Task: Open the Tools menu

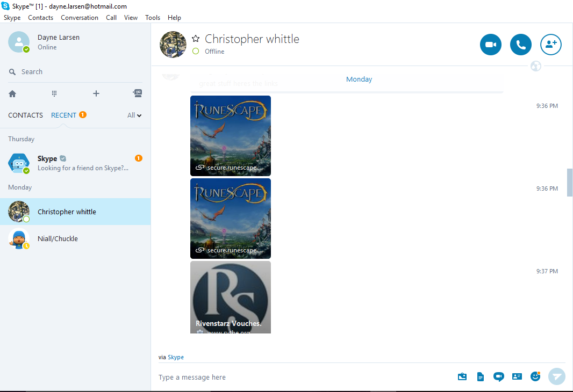Action: point(152,18)
